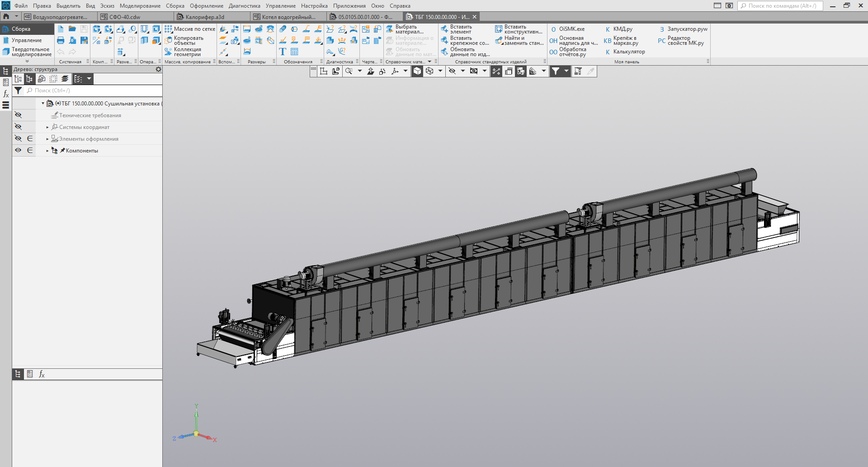Switch to the Калорифер.a3d document tab
This screenshot has width=868, height=467.
(204, 17)
